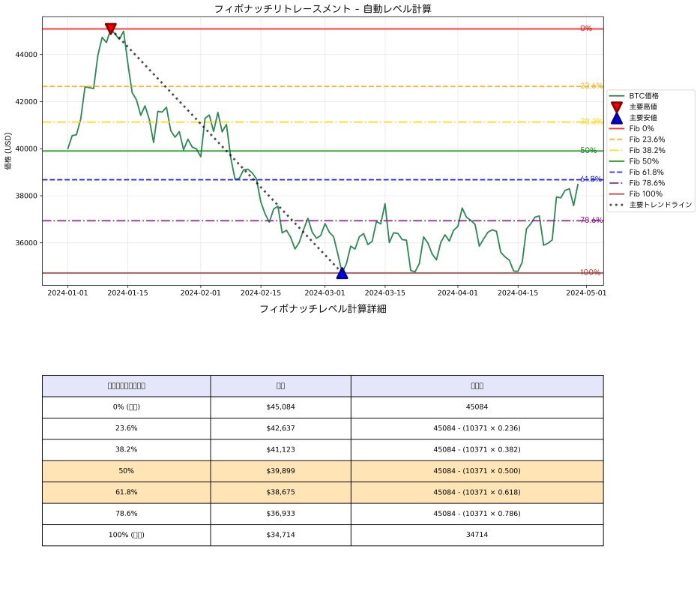
Task: Click the 価格 column header in the table
Action: point(280,385)
